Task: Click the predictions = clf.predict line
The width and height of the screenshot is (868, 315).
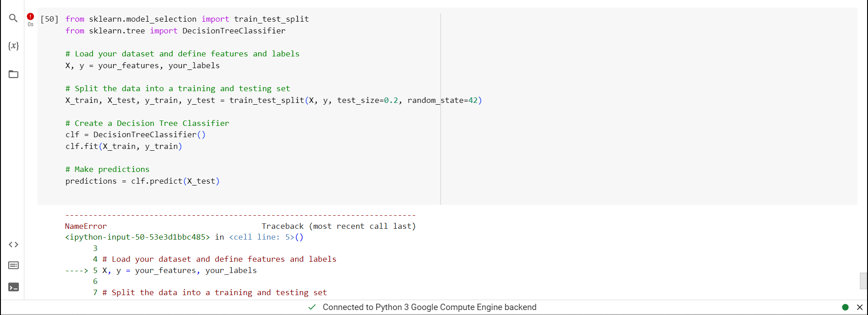Action: coord(143,181)
